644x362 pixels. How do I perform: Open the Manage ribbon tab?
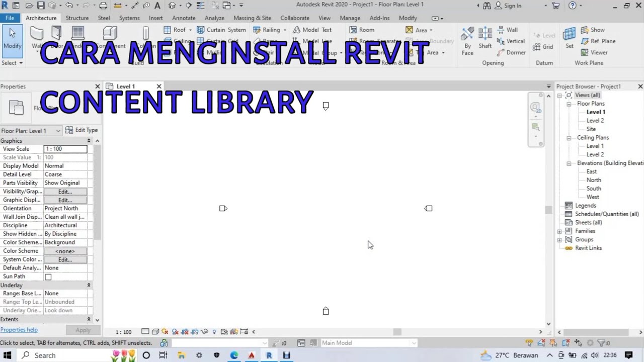[x=350, y=18]
